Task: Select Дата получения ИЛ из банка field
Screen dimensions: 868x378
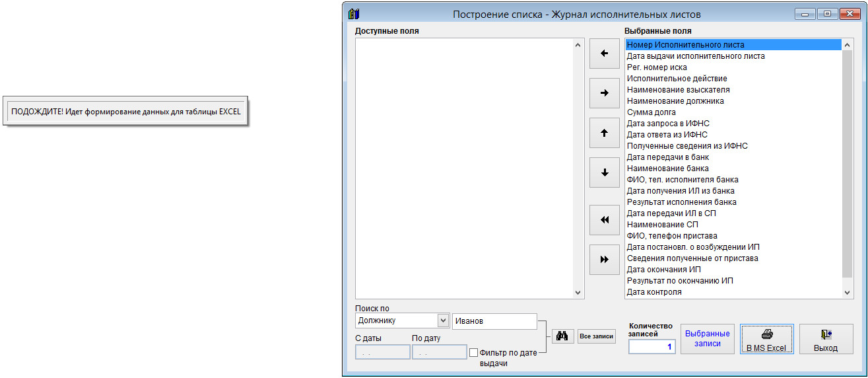Action: tap(733, 191)
